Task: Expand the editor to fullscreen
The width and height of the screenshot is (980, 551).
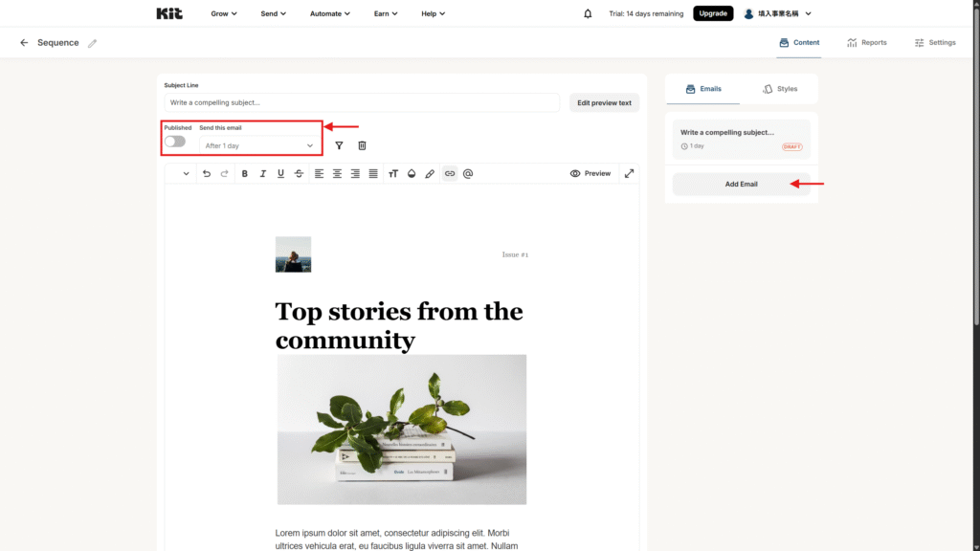Action: (629, 174)
